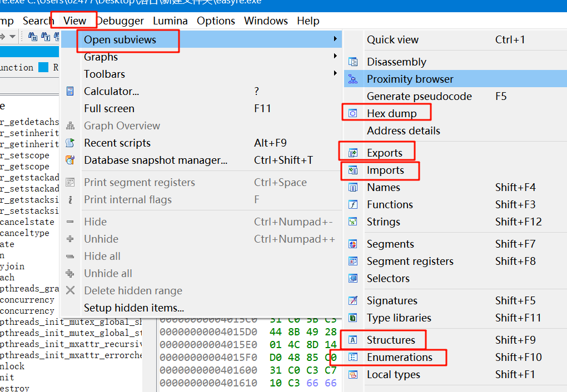
Task: Click hex address 0000000000401610
Action: click(208, 383)
